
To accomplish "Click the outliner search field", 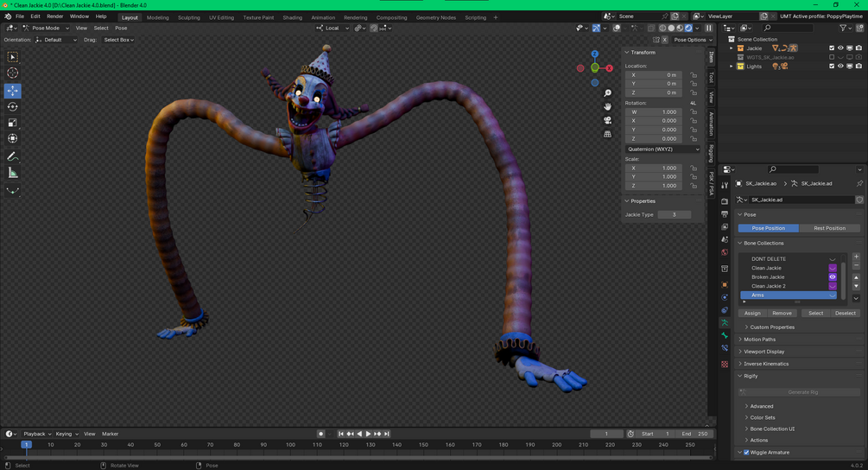I will pyautogui.click(x=789, y=28).
